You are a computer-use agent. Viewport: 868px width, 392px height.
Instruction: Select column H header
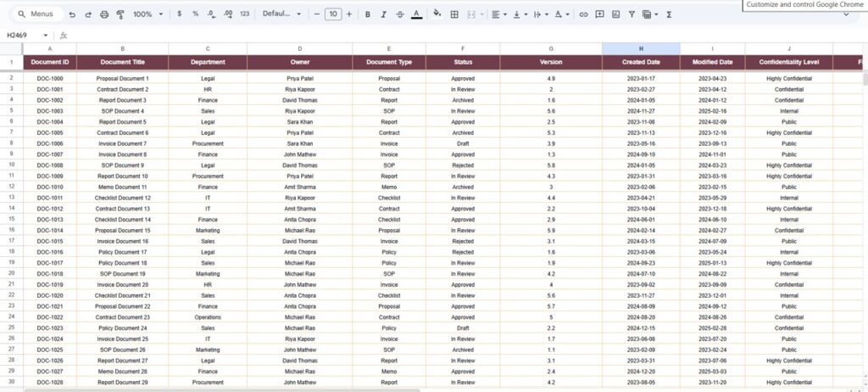coord(641,49)
